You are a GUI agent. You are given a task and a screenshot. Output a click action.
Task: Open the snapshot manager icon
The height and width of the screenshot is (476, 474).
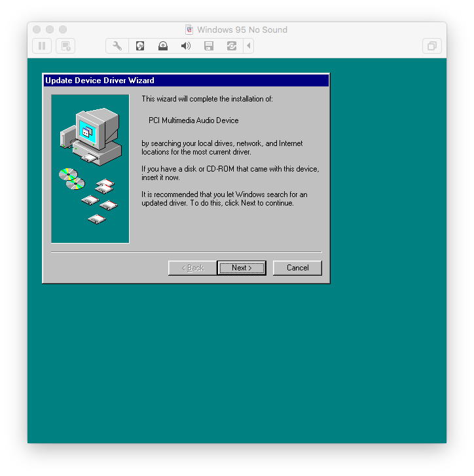pos(65,46)
